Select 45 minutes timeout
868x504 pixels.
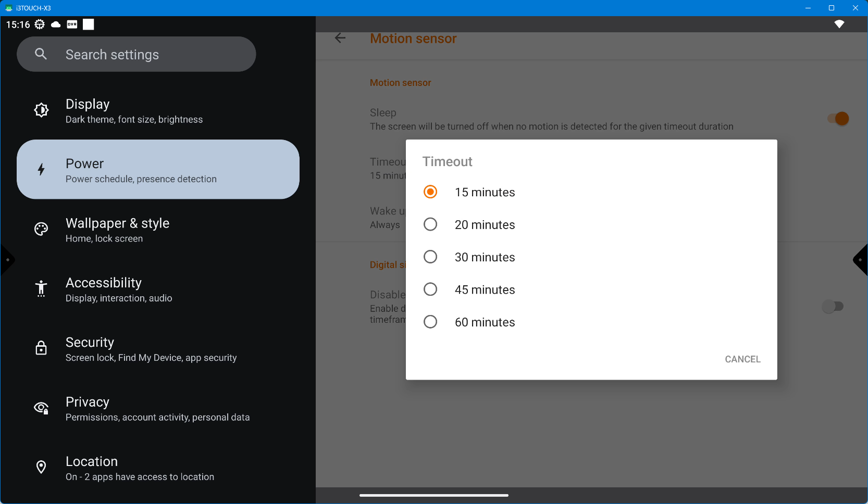coord(430,289)
